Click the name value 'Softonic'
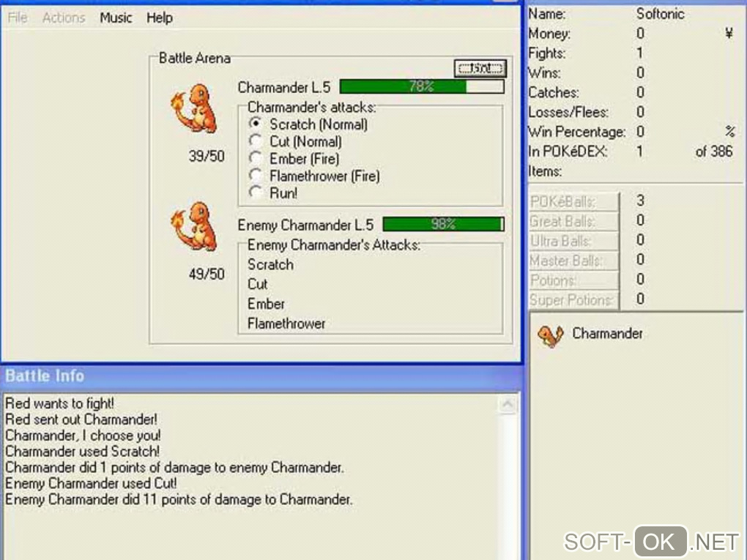Viewport: 747px width, 560px height. coord(661,15)
